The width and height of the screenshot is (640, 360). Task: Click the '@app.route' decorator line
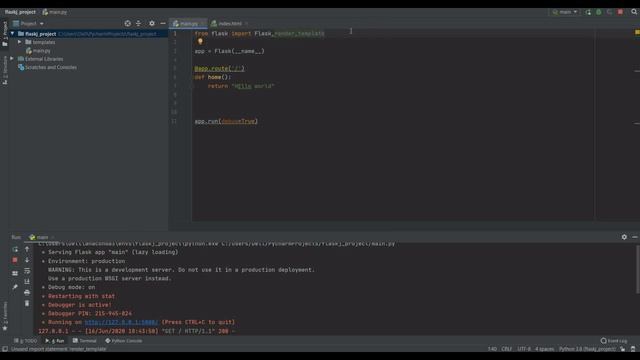pos(220,69)
